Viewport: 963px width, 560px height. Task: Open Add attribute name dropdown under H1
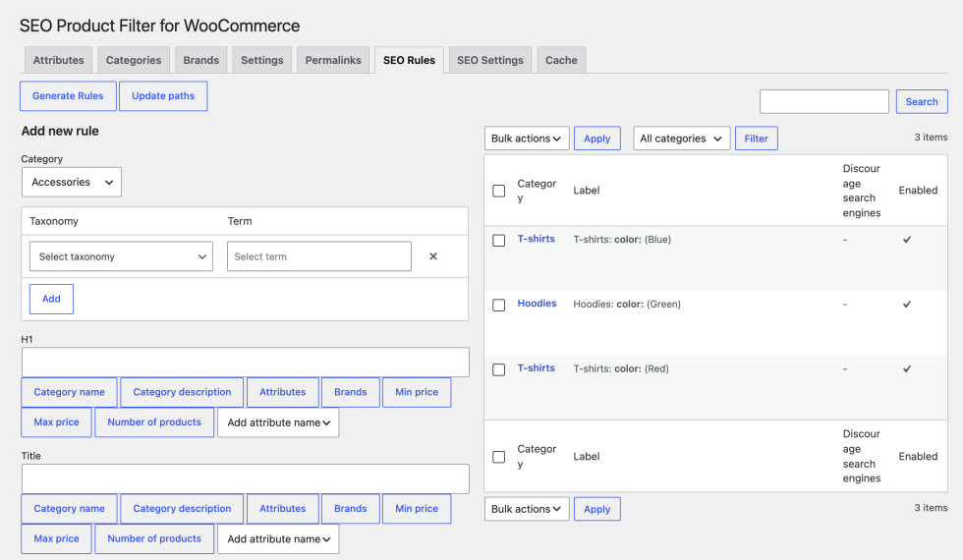(x=278, y=422)
